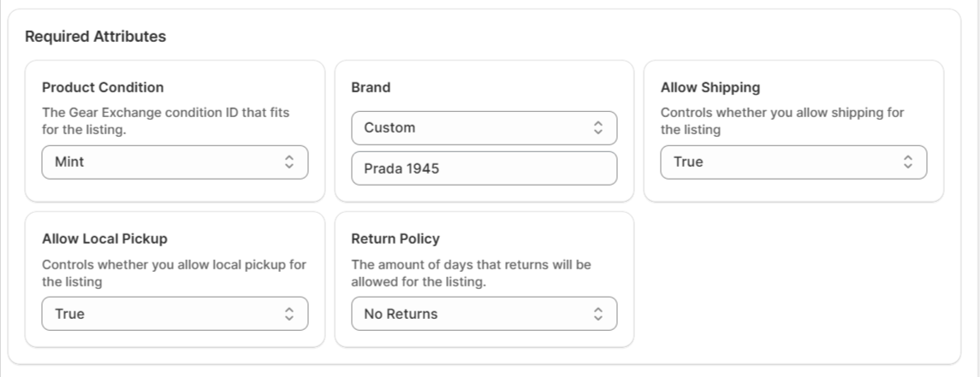This screenshot has height=377, width=980.
Task: Click the Prada 1945 brand text field
Action: point(484,168)
